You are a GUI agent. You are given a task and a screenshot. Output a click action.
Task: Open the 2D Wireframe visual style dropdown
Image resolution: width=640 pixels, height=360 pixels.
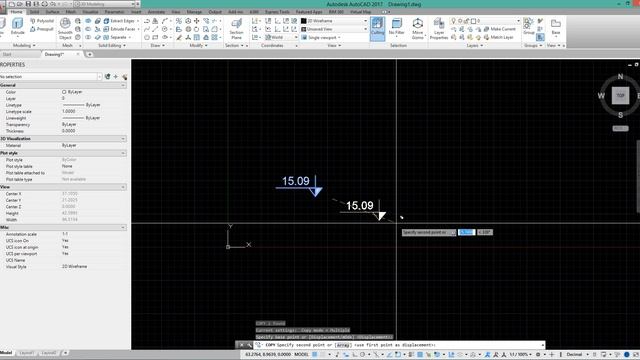click(334, 21)
